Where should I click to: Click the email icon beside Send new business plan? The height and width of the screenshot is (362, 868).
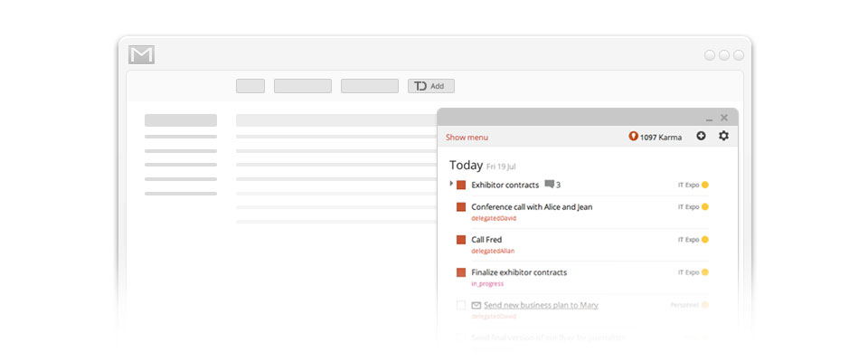click(476, 305)
